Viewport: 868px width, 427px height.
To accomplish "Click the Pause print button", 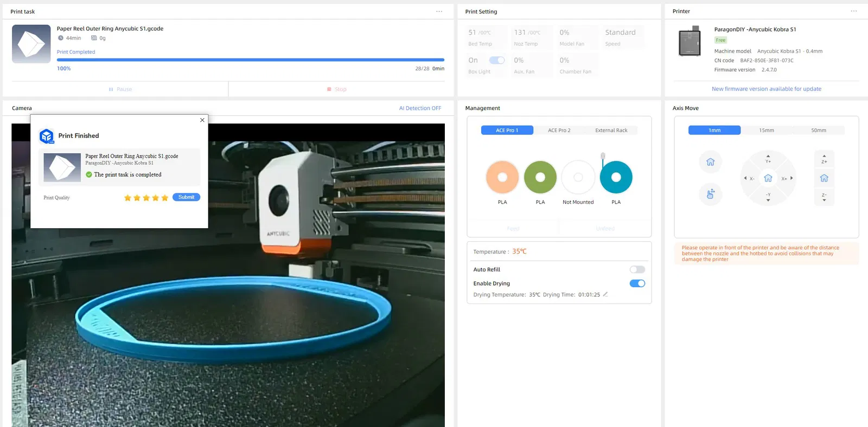I will click(120, 89).
